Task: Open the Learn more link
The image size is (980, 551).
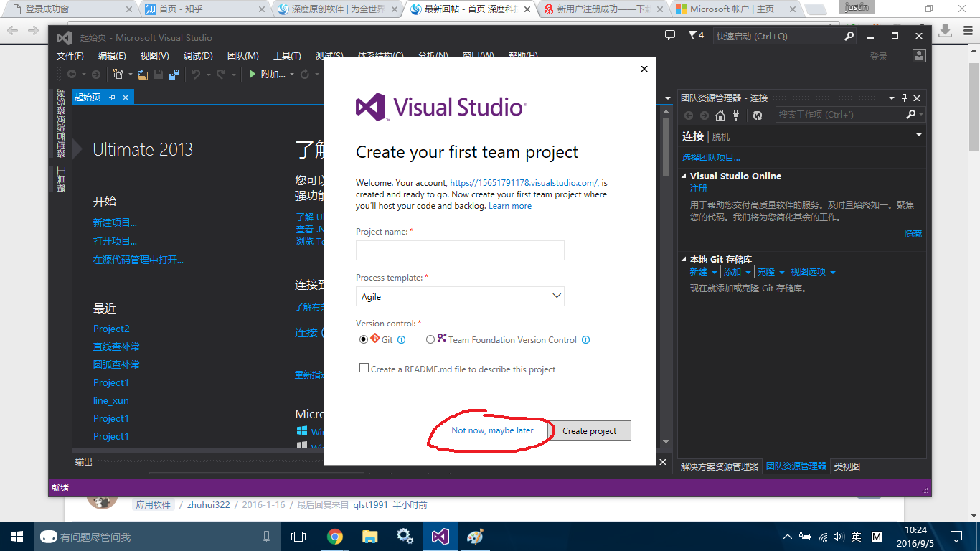Action: [x=509, y=205]
